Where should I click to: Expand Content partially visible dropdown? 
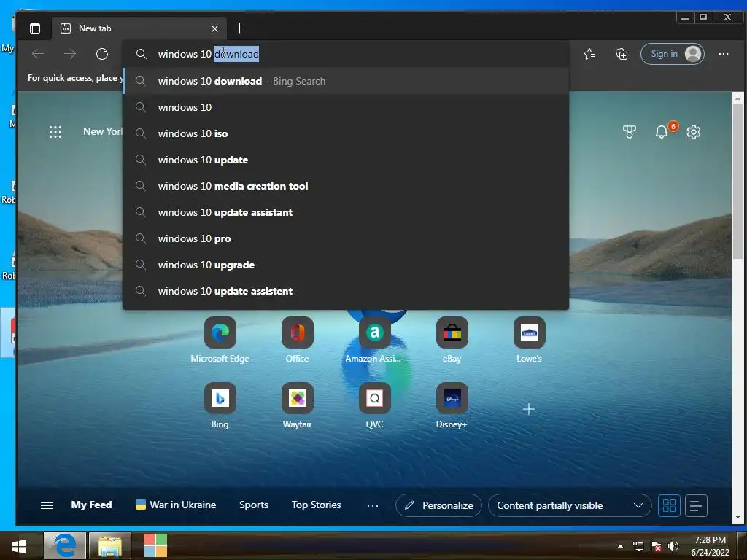point(570,505)
